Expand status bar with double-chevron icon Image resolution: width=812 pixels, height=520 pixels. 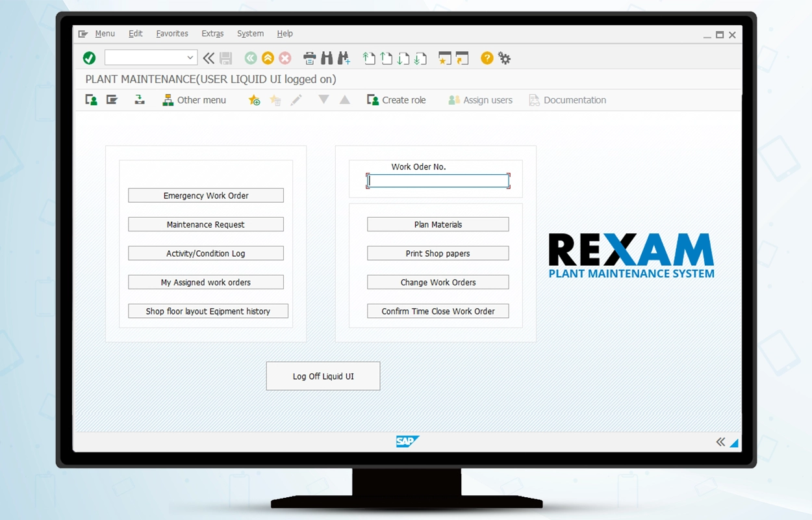(x=720, y=442)
